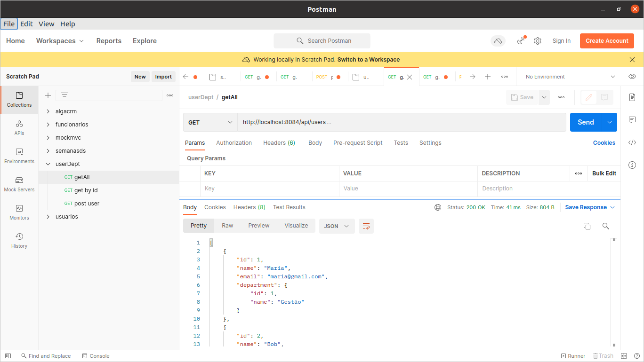644x362 pixels.
Task: Toggle the two-pane view in the status bar
Action: click(x=624, y=356)
